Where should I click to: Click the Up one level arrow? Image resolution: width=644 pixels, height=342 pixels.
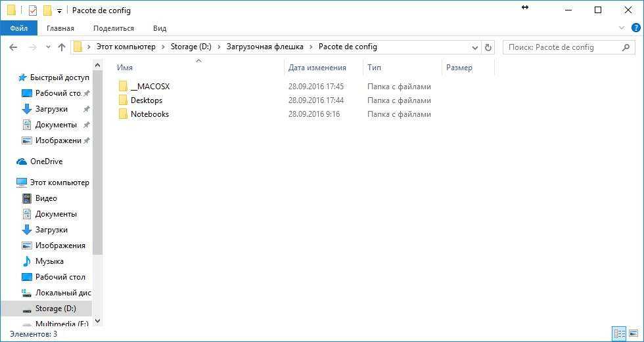[x=62, y=47]
